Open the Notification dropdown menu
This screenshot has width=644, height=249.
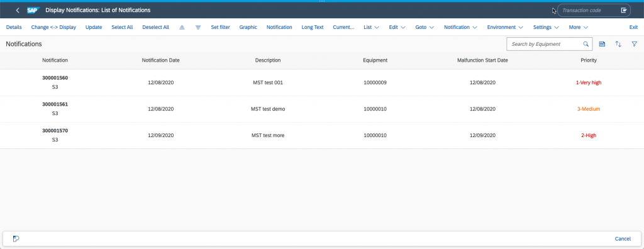[x=460, y=27]
